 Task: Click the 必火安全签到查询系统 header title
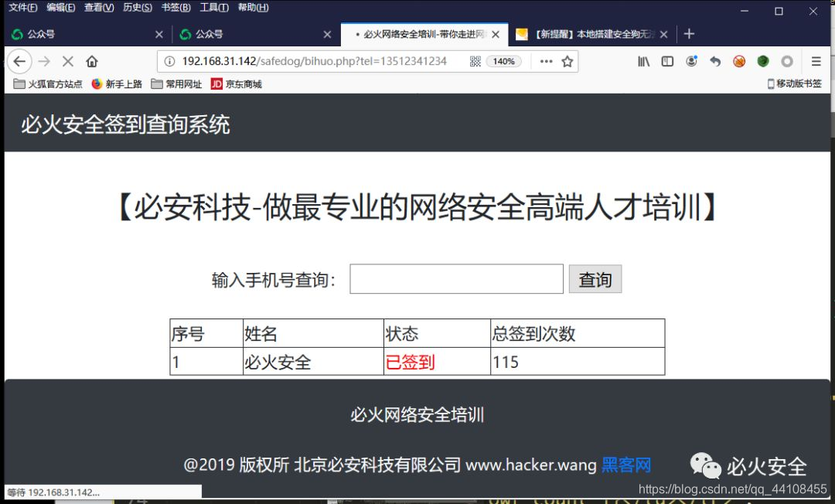coord(125,124)
